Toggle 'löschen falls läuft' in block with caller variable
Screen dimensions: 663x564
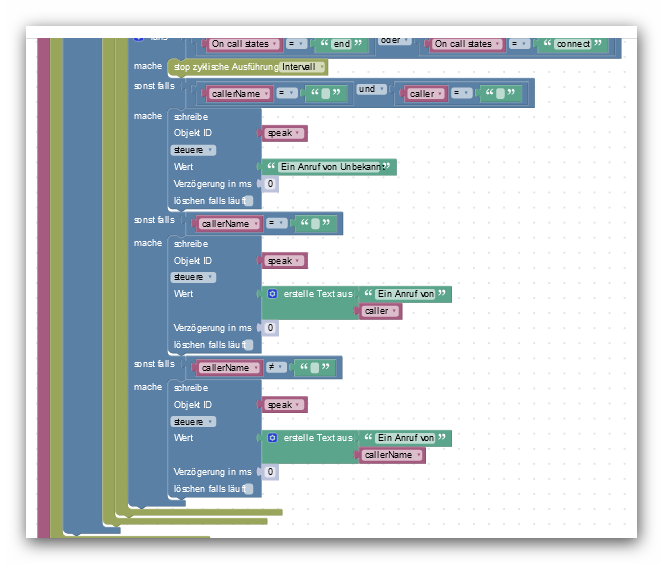point(249,345)
